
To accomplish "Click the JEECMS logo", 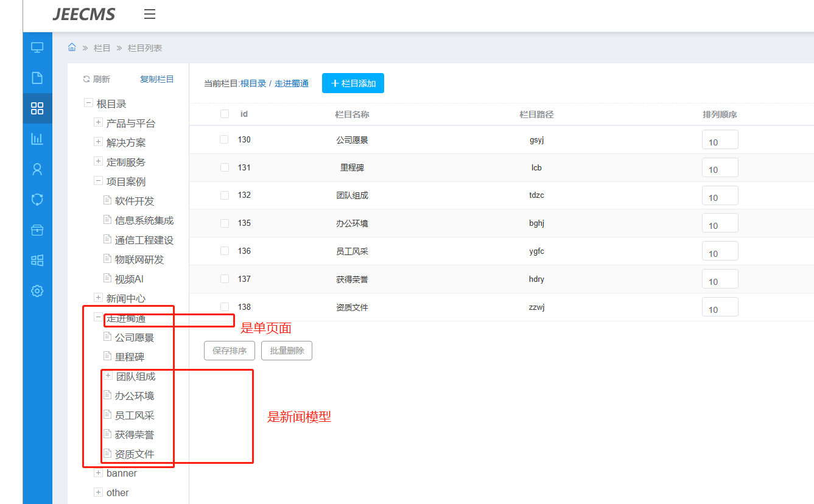I will coord(84,15).
